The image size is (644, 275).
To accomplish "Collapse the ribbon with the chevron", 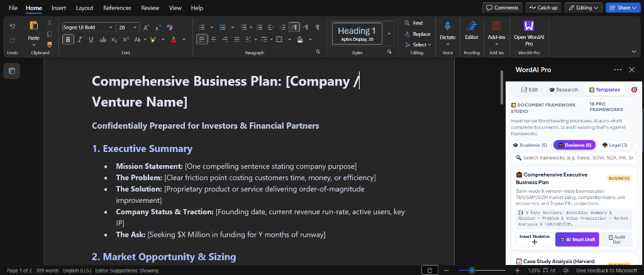I will tap(635, 51).
